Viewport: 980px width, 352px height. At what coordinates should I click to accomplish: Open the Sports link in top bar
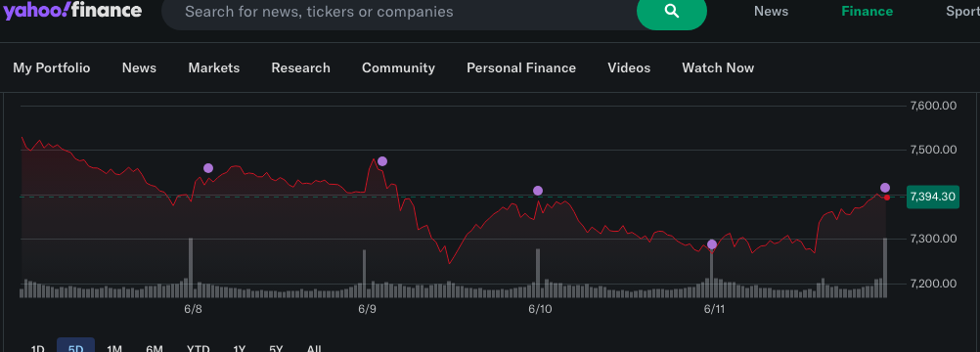(962, 12)
